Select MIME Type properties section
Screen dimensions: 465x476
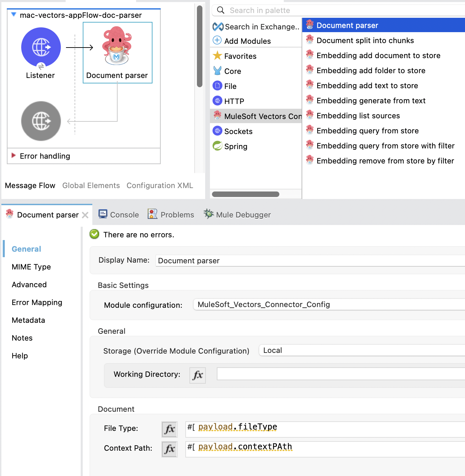[x=31, y=267]
